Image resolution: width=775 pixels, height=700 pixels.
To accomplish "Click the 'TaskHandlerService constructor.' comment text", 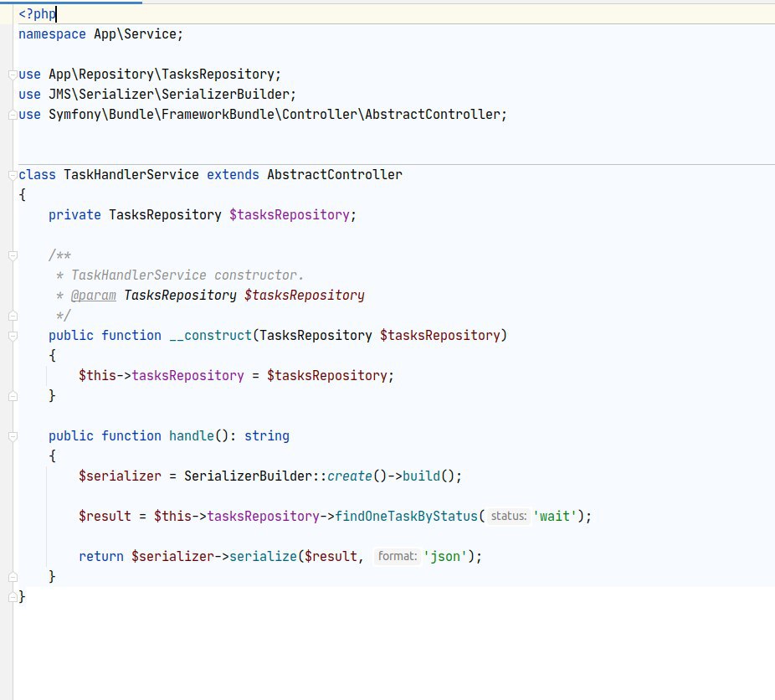I will point(187,275).
